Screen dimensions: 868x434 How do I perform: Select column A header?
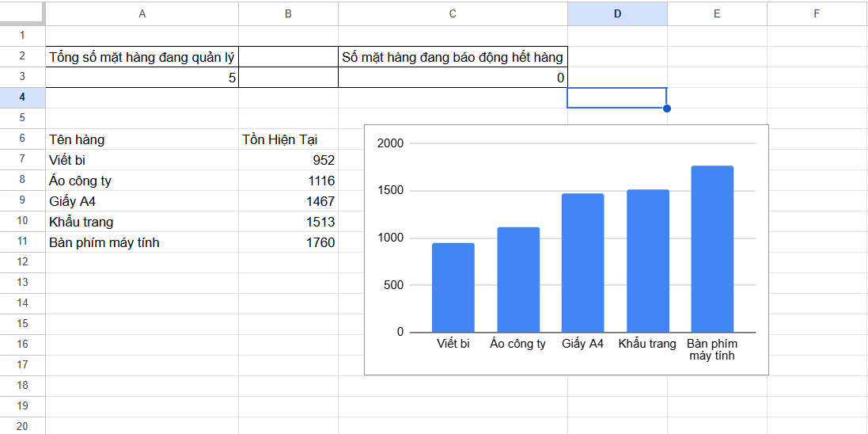click(x=142, y=13)
